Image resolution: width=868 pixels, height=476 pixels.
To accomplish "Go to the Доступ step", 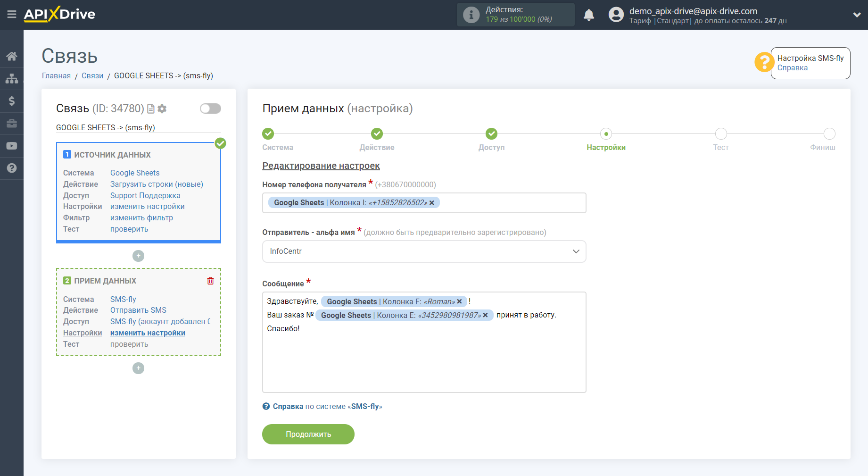I will pyautogui.click(x=491, y=134).
